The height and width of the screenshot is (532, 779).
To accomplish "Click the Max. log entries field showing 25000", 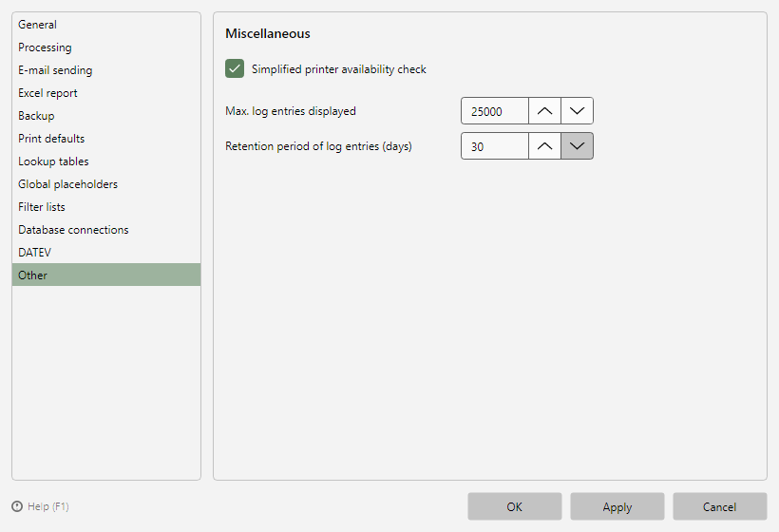I will pos(495,111).
